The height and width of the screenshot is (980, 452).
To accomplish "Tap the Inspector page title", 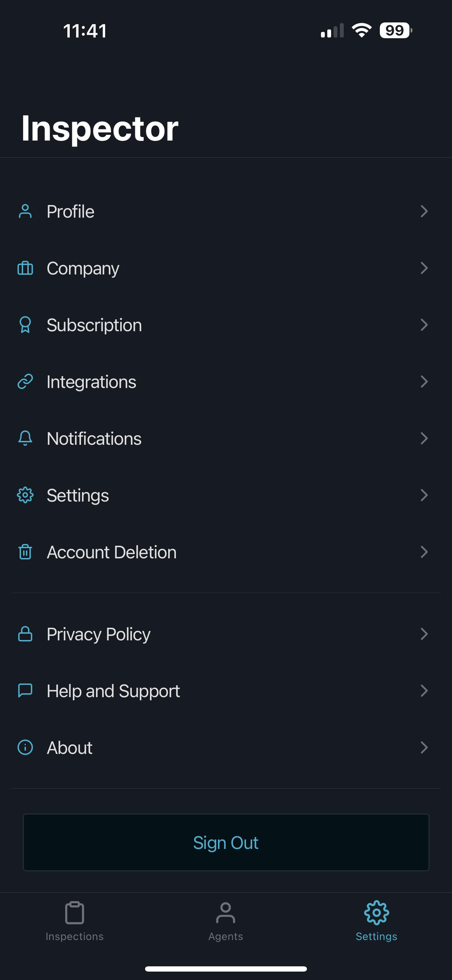I will coord(100,129).
